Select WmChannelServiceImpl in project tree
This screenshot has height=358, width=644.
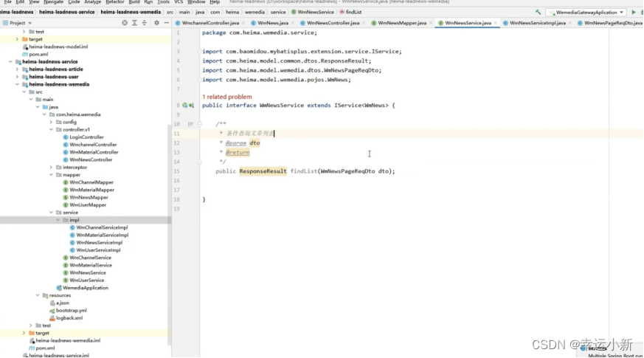[x=102, y=227]
